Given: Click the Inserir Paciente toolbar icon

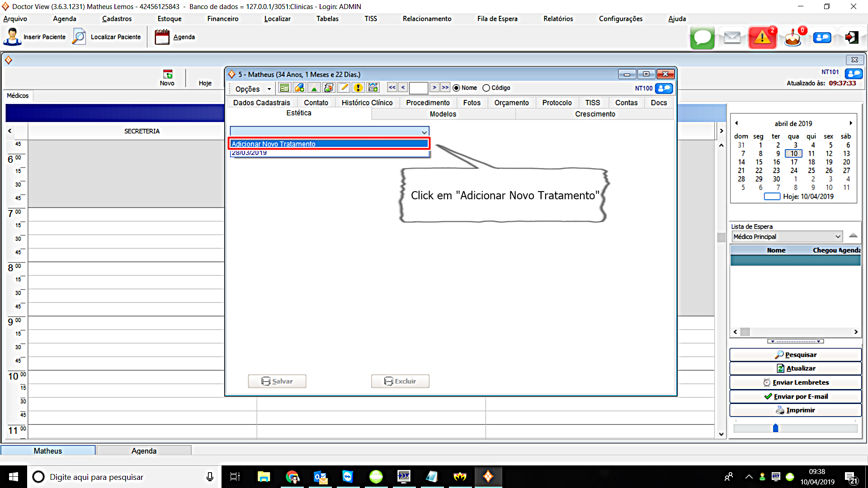Looking at the screenshot, I should tap(12, 37).
